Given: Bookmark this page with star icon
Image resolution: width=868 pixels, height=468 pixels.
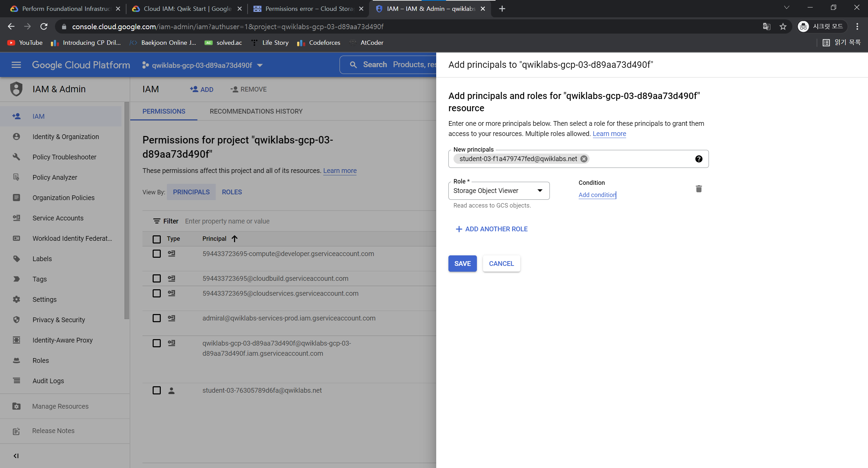Looking at the screenshot, I should [x=783, y=26].
